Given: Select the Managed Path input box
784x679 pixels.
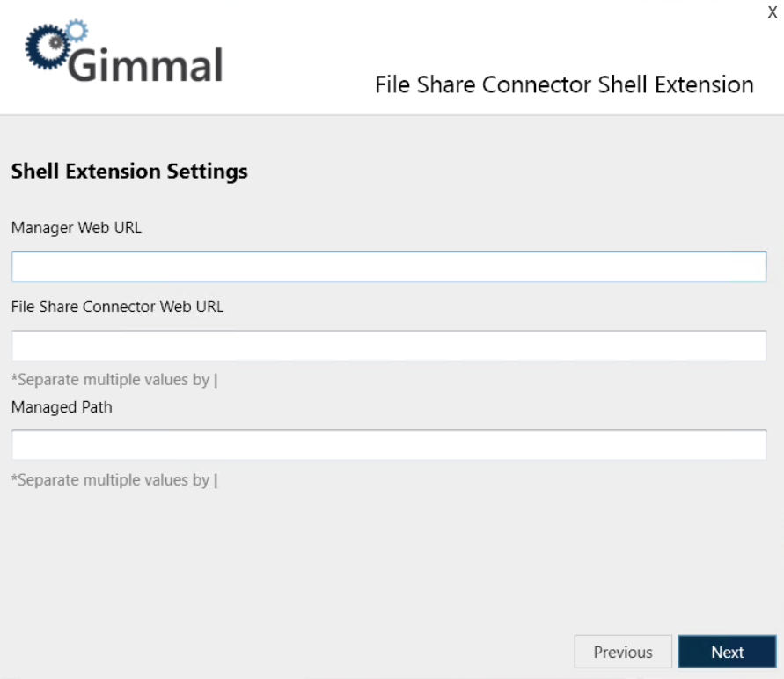Looking at the screenshot, I should (389, 445).
